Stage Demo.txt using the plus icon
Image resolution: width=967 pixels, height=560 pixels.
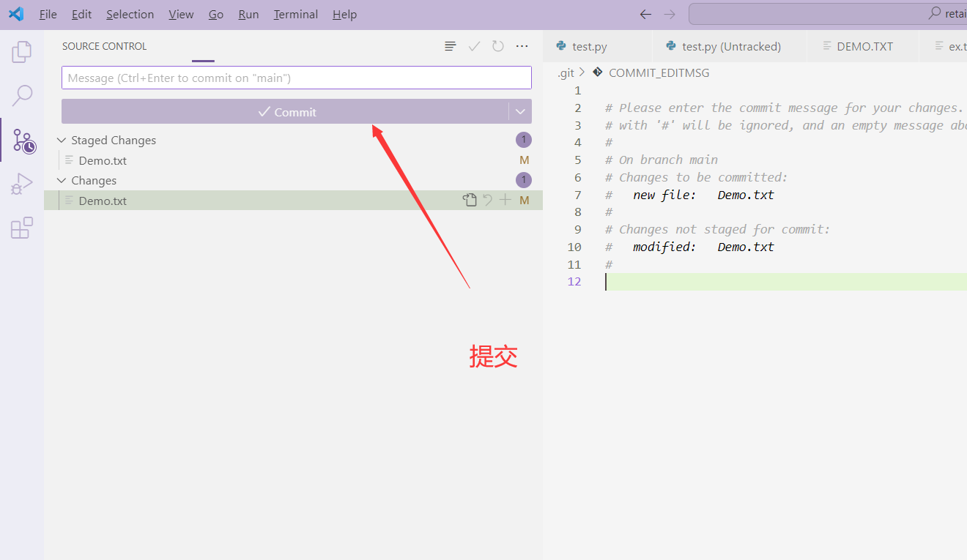[505, 199]
